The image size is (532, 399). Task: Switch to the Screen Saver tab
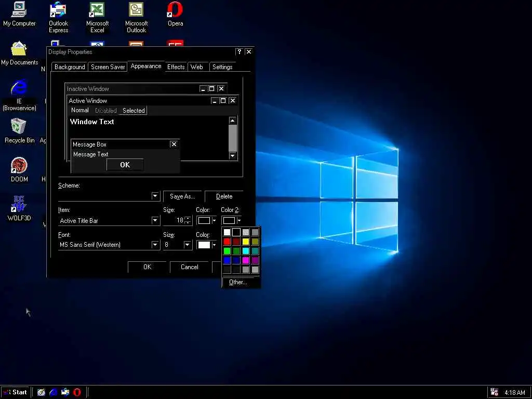(108, 67)
